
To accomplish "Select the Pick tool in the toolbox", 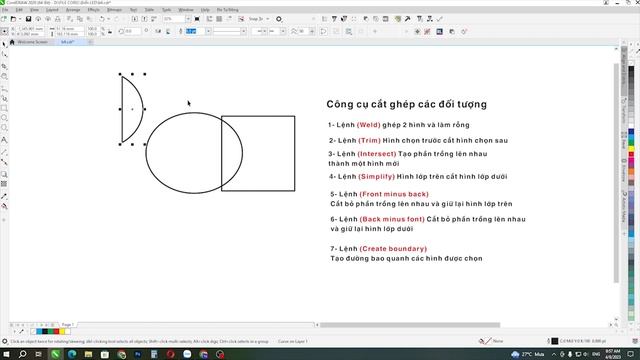I will [x=4, y=44].
